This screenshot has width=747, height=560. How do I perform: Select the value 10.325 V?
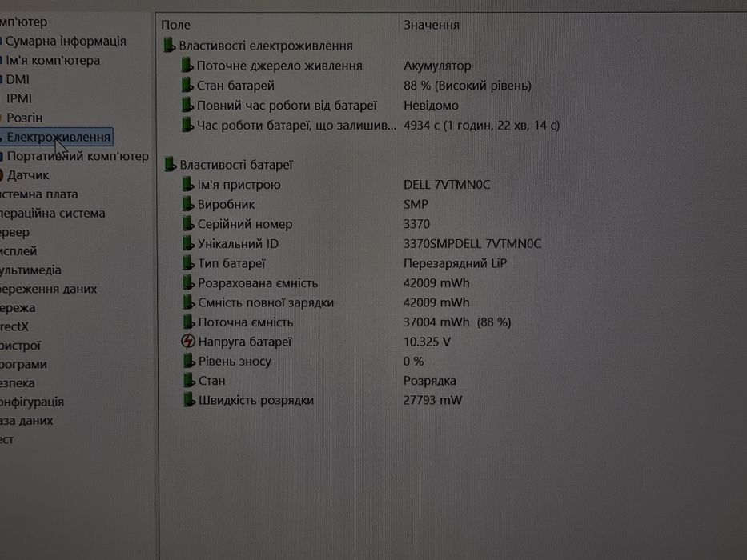pyautogui.click(x=427, y=342)
